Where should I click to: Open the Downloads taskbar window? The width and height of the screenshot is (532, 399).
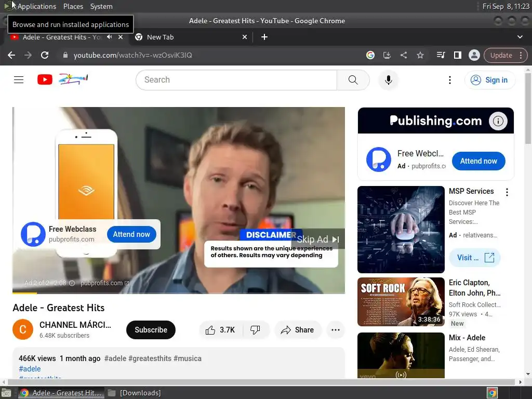click(x=135, y=393)
